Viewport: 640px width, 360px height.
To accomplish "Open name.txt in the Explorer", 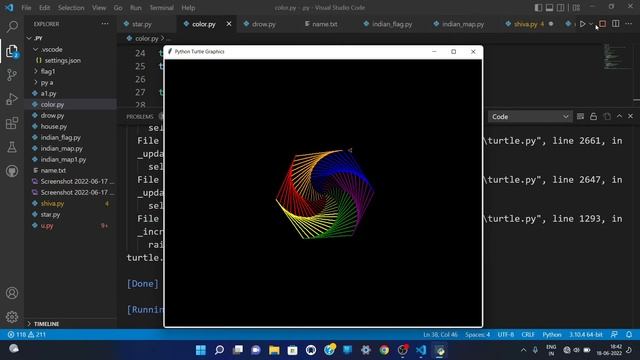I will click(x=71, y=171).
